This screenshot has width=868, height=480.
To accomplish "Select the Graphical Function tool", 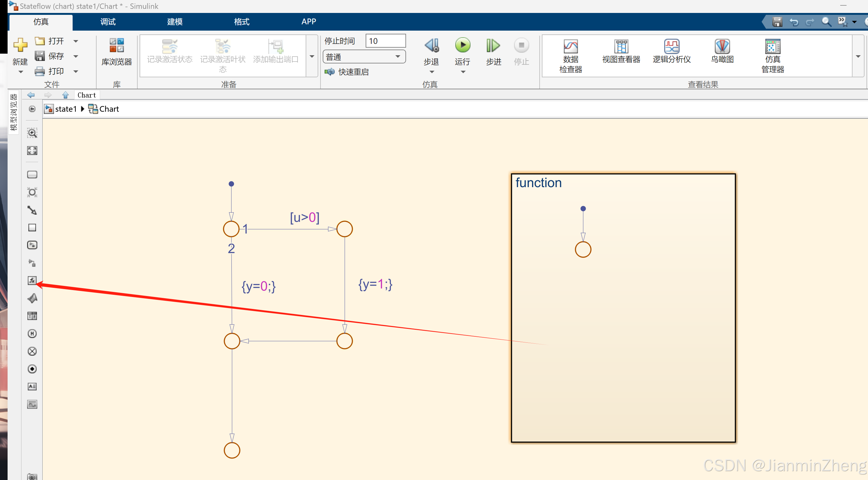I will 32,280.
